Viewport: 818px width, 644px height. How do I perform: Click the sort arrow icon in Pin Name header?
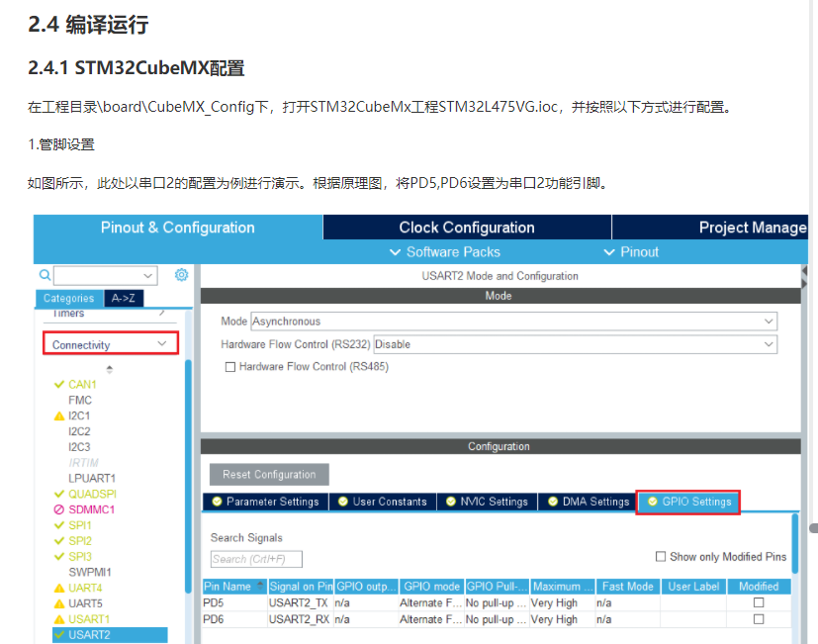coord(260,586)
